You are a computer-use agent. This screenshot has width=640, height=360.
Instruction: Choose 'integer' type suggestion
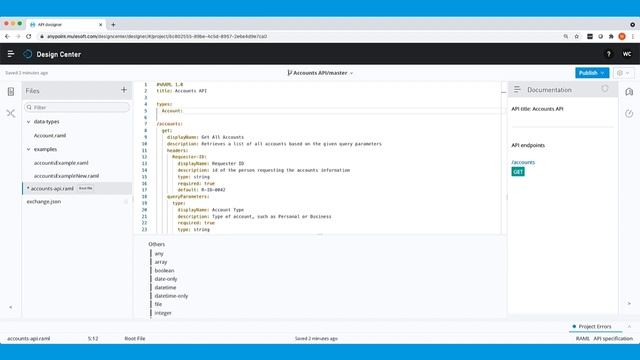tap(163, 313)
